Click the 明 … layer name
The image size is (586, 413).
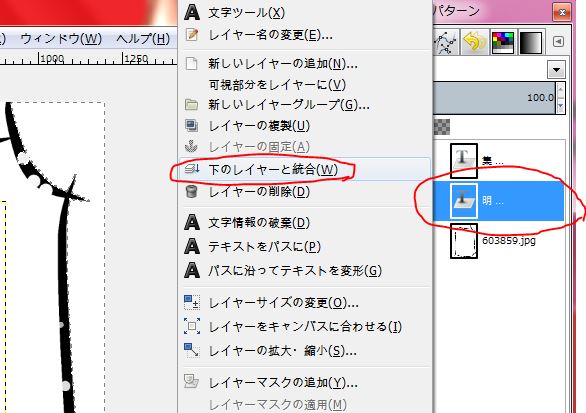coord(493,201)
